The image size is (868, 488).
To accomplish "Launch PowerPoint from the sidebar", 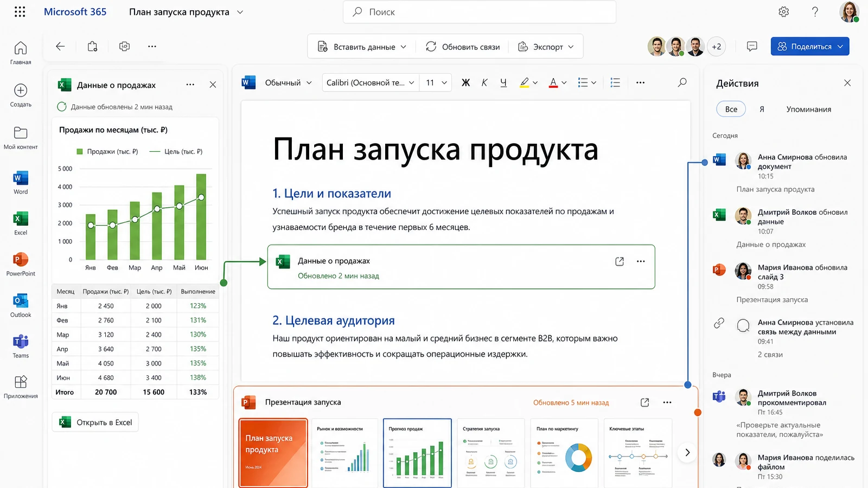I will [x=21, y=264].
